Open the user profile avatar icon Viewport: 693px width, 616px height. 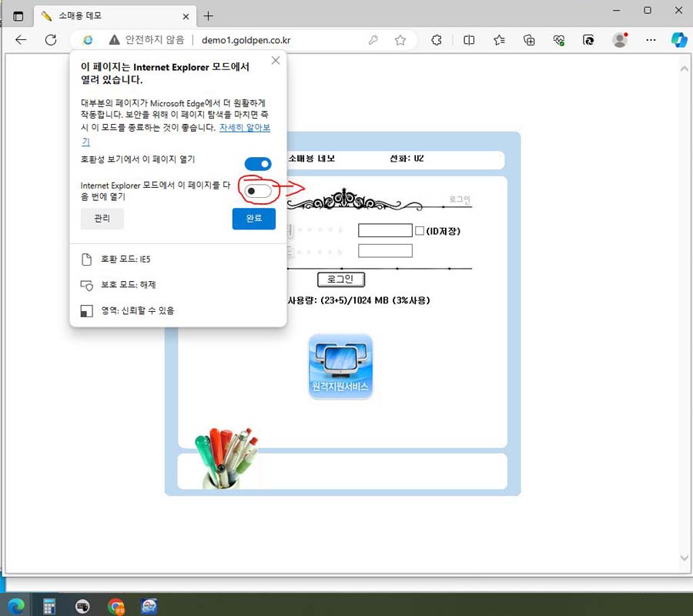pyautogui.click(x=619, y=40)
